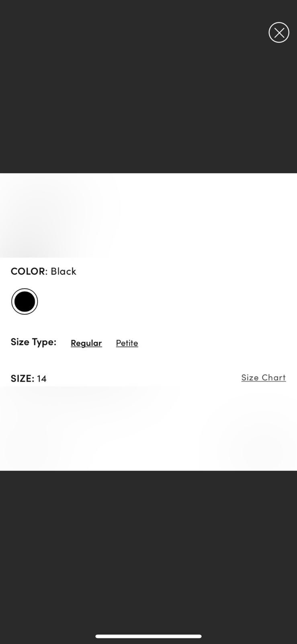Viewport: 297px width, 644px height.
Task: Tap the underlined Petite option
Action: click(x=127, y=343)
